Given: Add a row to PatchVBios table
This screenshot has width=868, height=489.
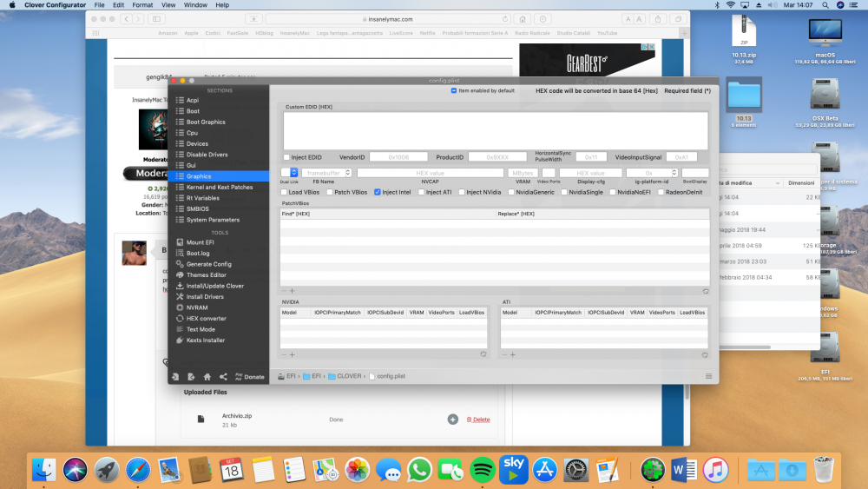Looking at the screenshot, I should coord(293,291).
